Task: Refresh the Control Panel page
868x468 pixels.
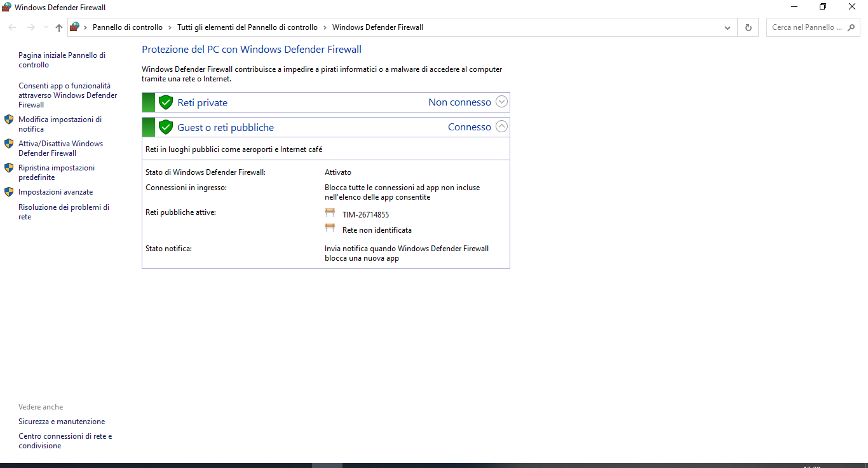Action: [748, 27]
